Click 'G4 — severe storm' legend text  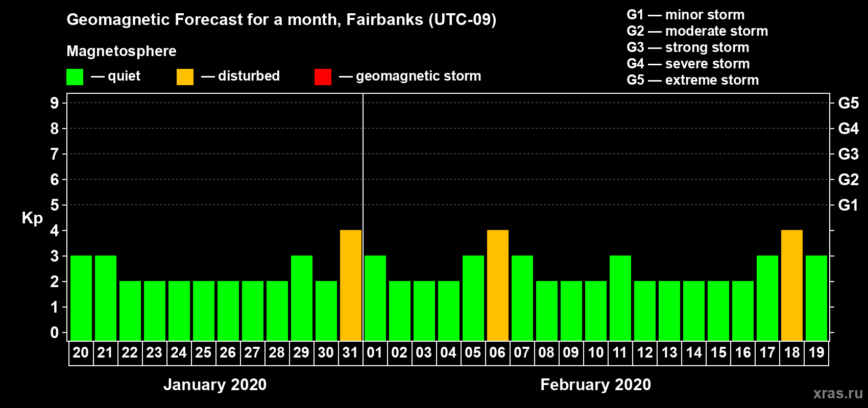[x=688, y=64]
